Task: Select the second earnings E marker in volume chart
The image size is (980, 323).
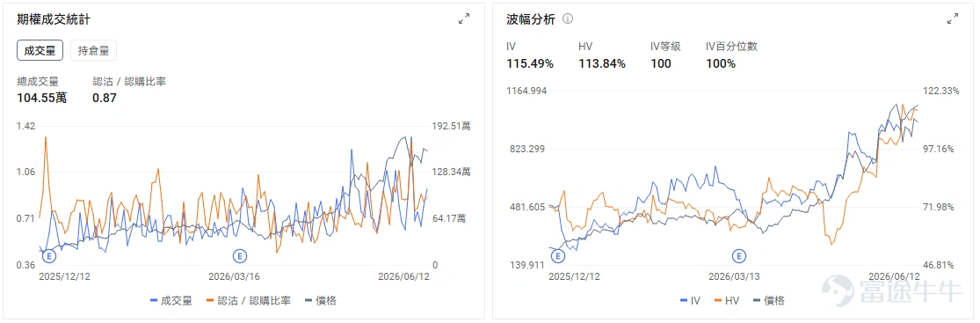Action: (x=240, y=255)
